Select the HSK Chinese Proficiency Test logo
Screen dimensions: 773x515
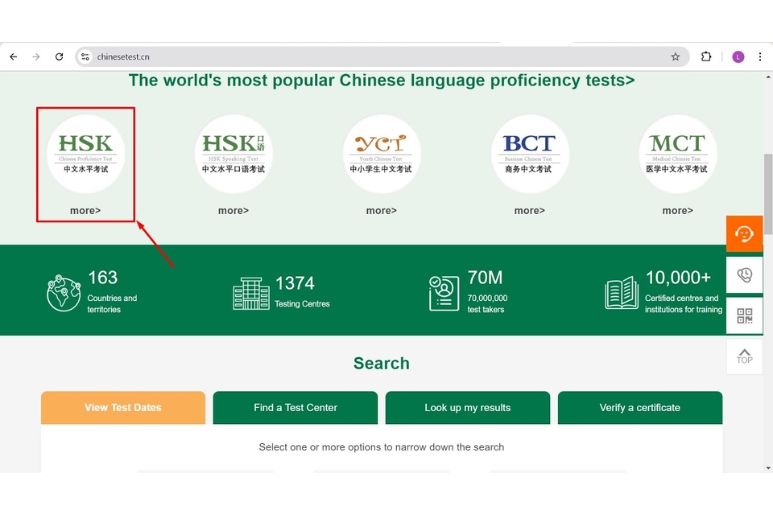(x=86, y=153)
